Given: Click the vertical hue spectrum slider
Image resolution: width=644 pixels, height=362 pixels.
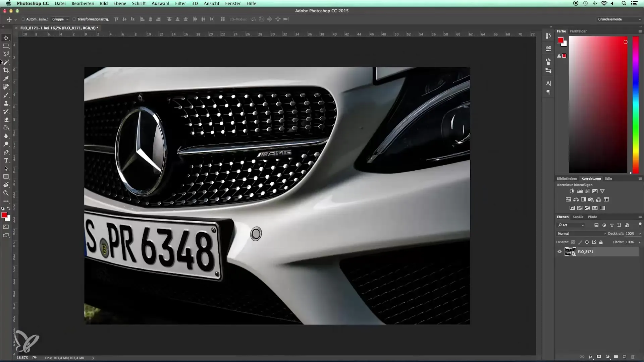Looking at the screenshot, I should tap(636, 105).
